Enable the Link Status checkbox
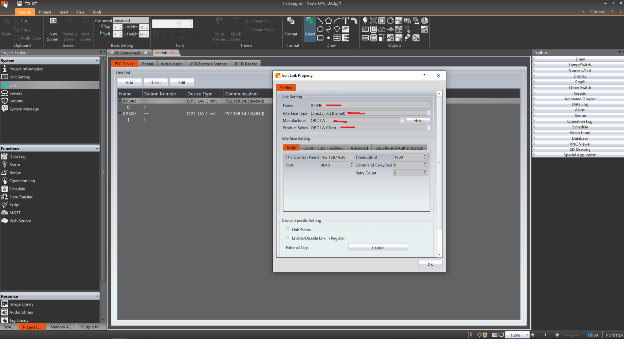The image size is (644, 350). (x=287, y=229)
